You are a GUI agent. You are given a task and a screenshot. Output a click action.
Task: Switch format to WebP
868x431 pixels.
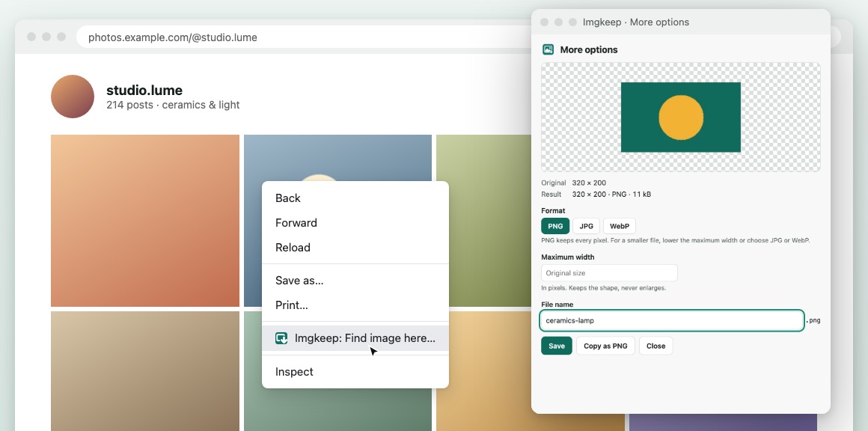pyautogui.click(x=620, y=226)
